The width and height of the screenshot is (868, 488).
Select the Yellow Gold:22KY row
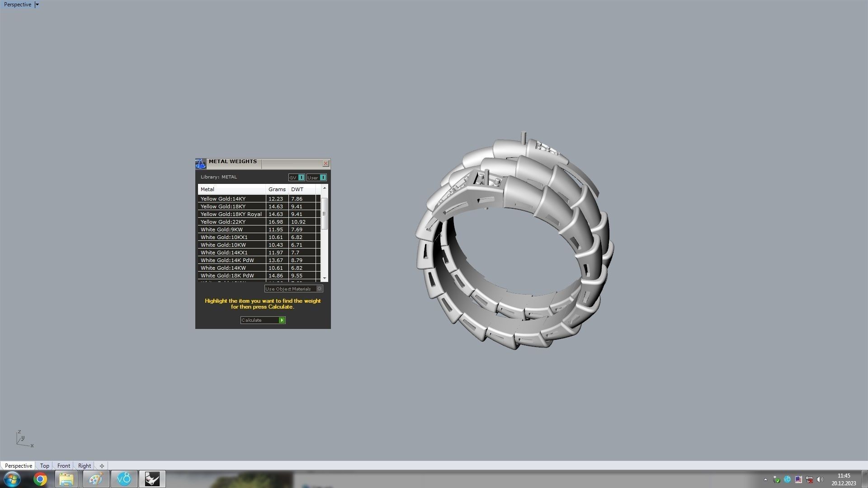click(259, 222)
